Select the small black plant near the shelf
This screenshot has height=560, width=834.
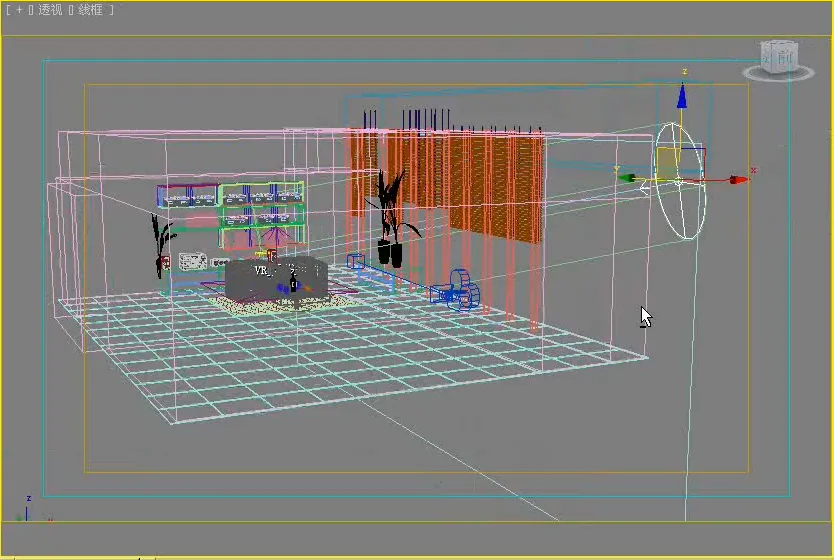(161, 243)
